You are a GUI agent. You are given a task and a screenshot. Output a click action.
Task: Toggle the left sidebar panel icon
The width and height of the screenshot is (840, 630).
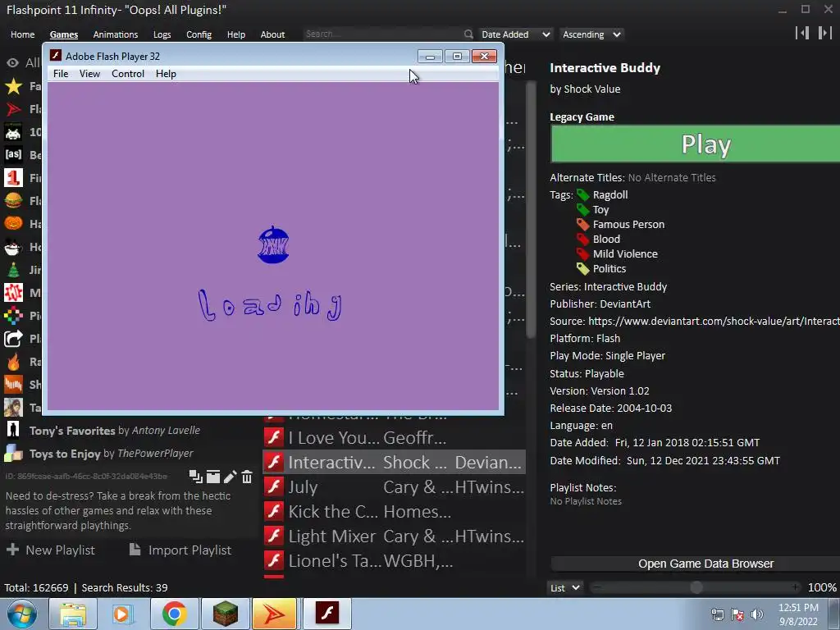click(802, 33)
